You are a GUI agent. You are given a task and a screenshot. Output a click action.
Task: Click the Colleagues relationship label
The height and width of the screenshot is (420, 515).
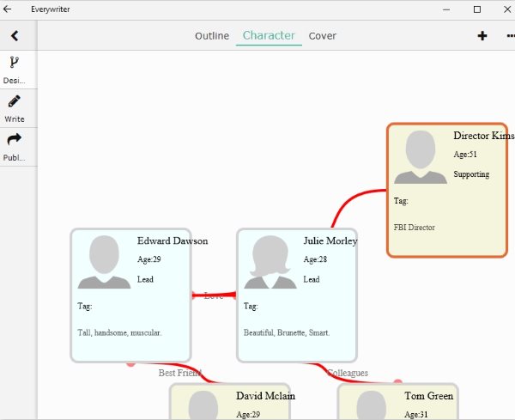pos(348,373)
